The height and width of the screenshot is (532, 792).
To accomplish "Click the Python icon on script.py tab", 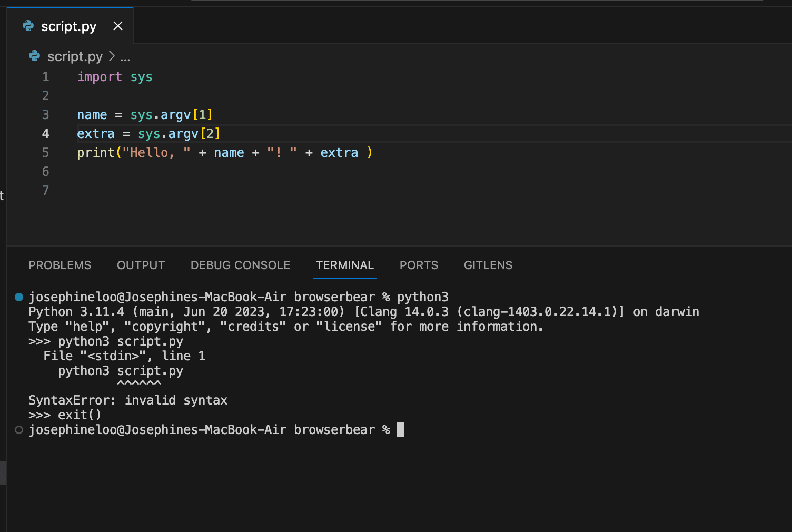I will (28, 26).
